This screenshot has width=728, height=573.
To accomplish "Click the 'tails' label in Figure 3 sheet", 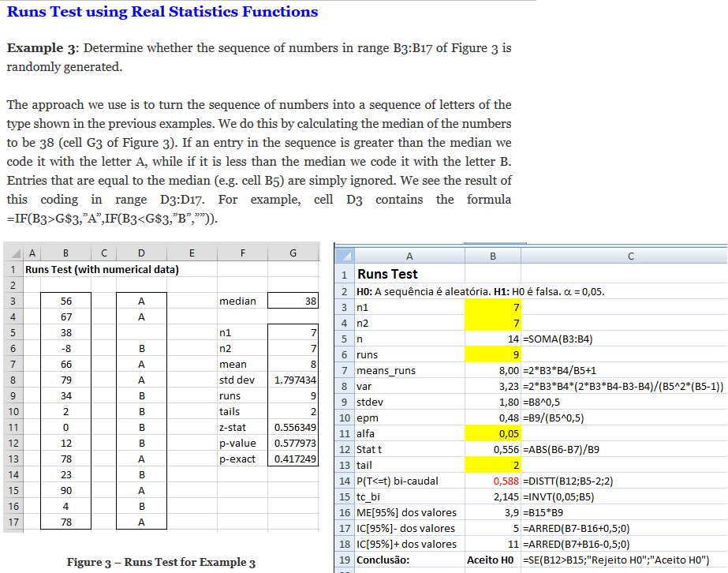I will [242, 412].
